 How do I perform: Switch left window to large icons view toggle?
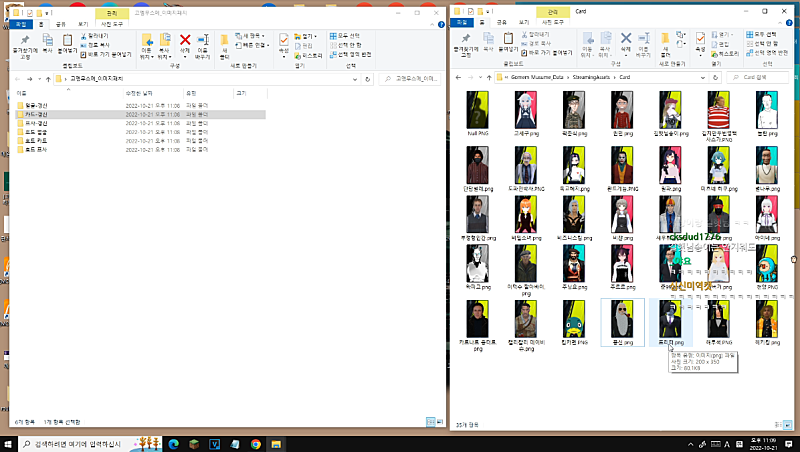439,422
